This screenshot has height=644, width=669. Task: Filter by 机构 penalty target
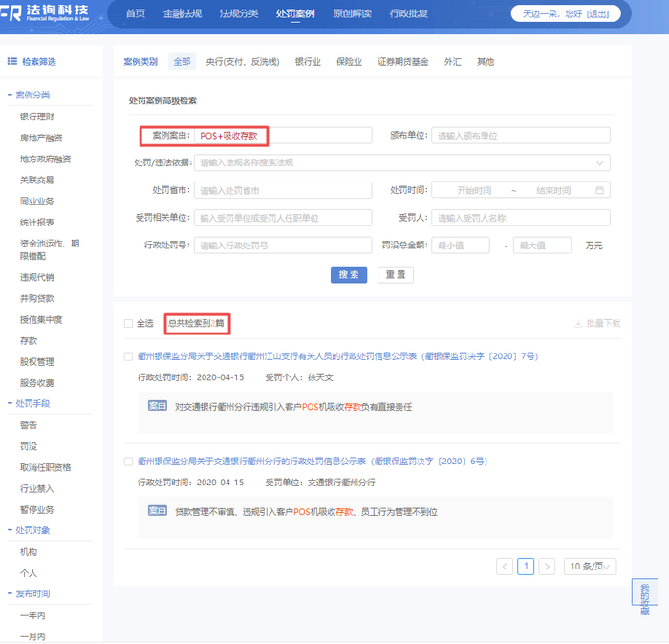pyautogui.click(x=29, y=552)
